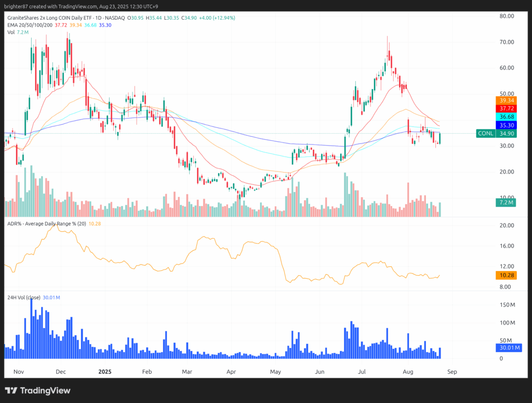
Task: Click the 7.2M volume axis label
Action: [506, 203]
